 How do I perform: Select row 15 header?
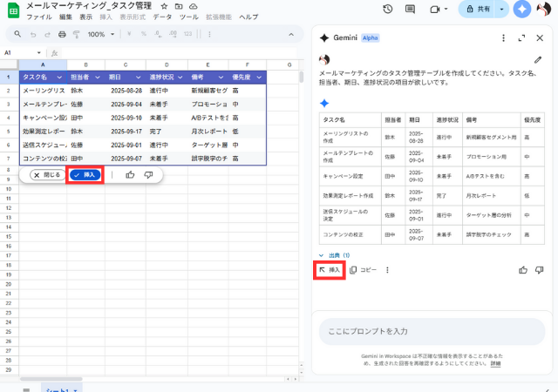pos(9,236)
